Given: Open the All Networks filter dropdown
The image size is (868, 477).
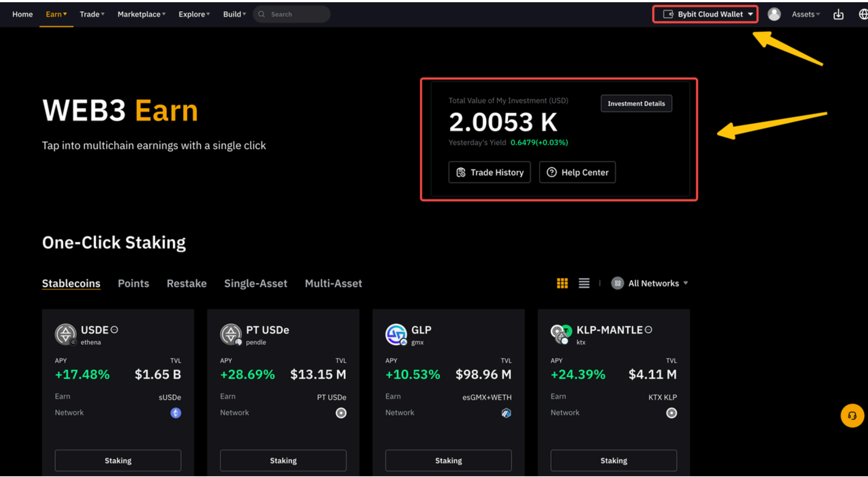Looking at the screenshot, I should 650,283.
